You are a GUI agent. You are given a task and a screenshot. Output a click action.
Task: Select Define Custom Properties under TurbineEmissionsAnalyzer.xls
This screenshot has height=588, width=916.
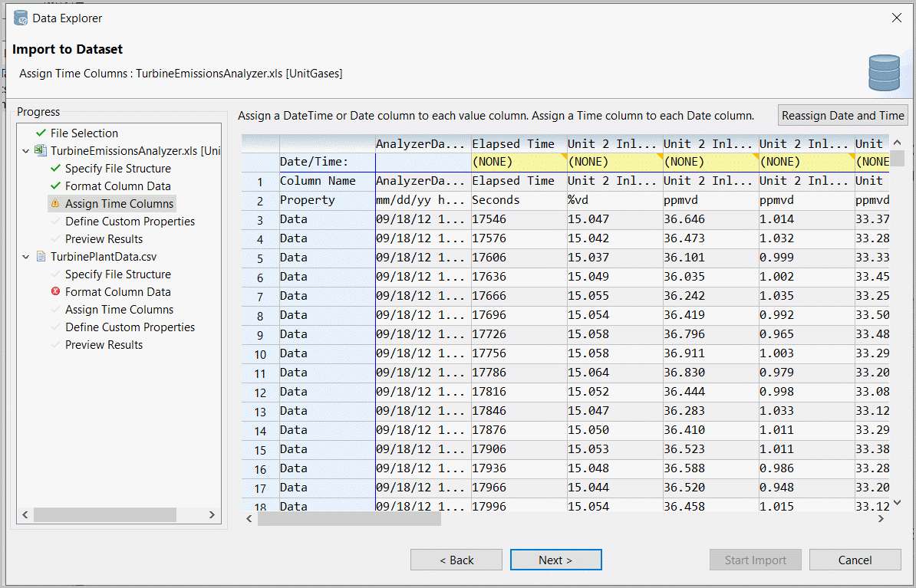coord(130,222)
